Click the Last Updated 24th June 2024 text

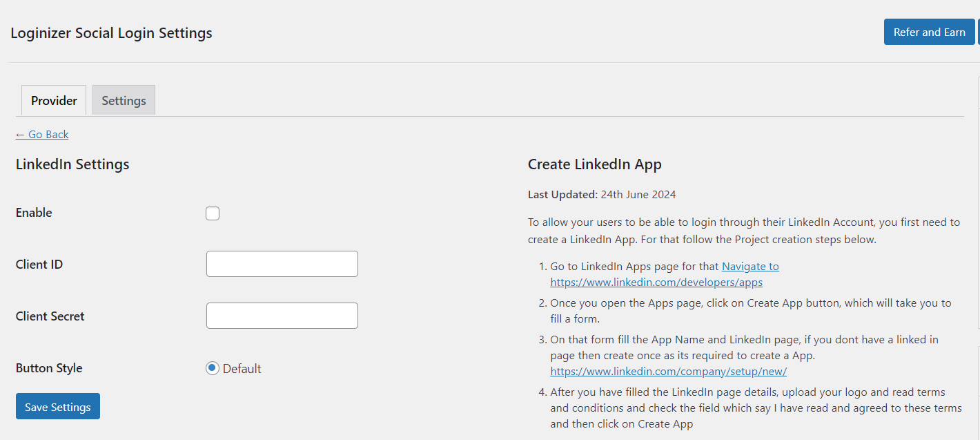pyautogui.click(x=602, y=195)
